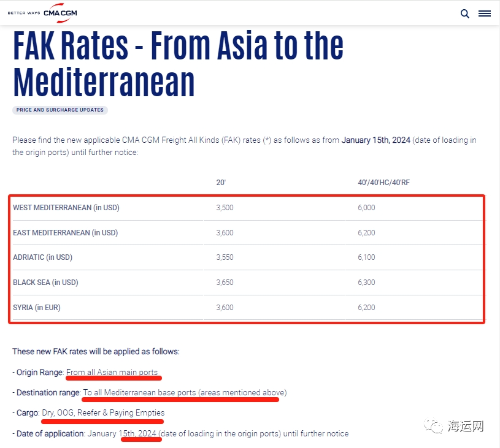The width and height of the screenshot is (500, 448).
Task: Open the hamburger menu icon
Action: [x=485, y=13]
